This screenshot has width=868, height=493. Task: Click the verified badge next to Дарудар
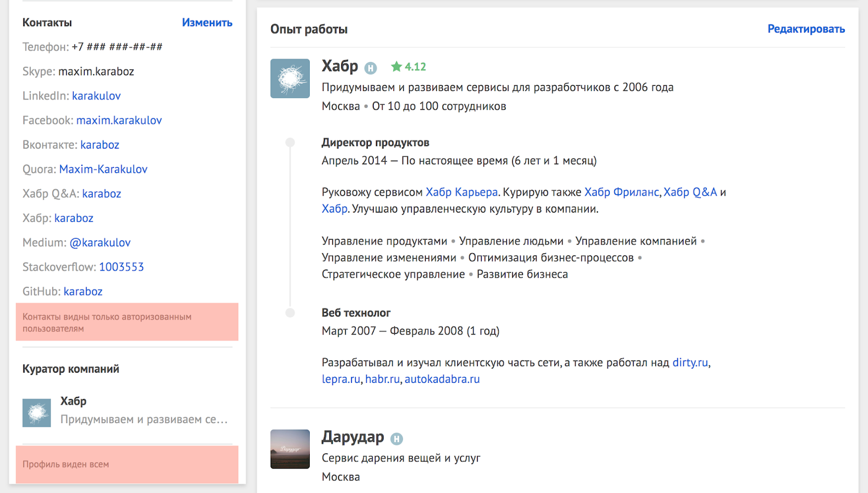[x=397, y=439]
